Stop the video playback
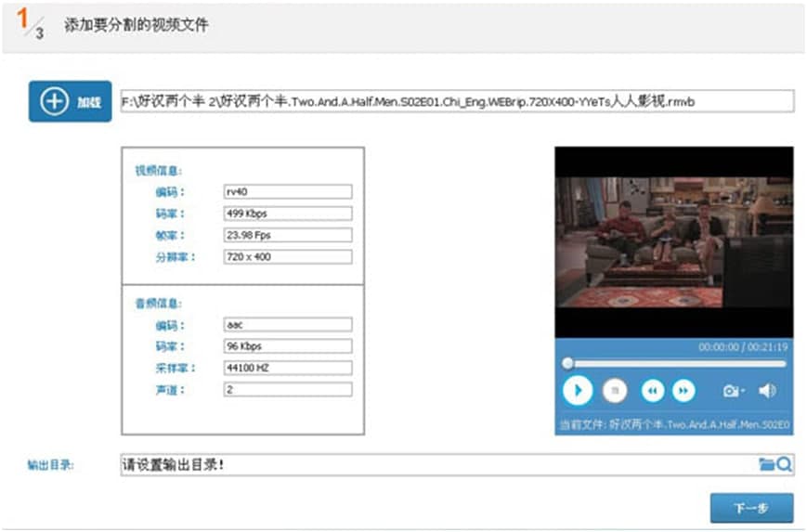 [614, 391]
